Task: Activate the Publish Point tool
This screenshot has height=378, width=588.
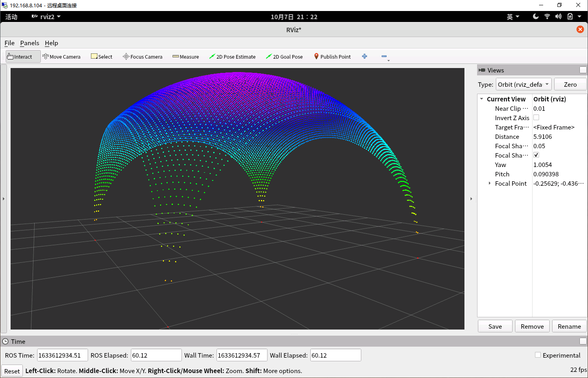Action: pyautogui.click(x=332, y=57)
